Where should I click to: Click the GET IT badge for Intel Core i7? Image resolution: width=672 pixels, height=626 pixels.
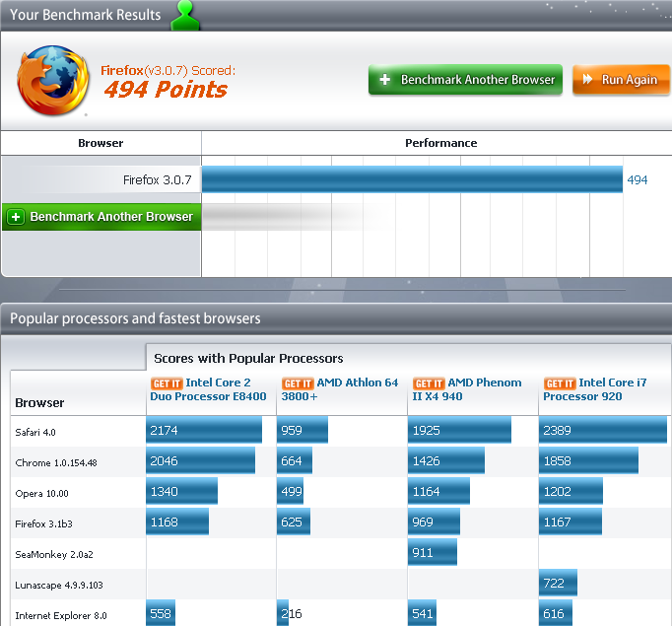[560, 383]
